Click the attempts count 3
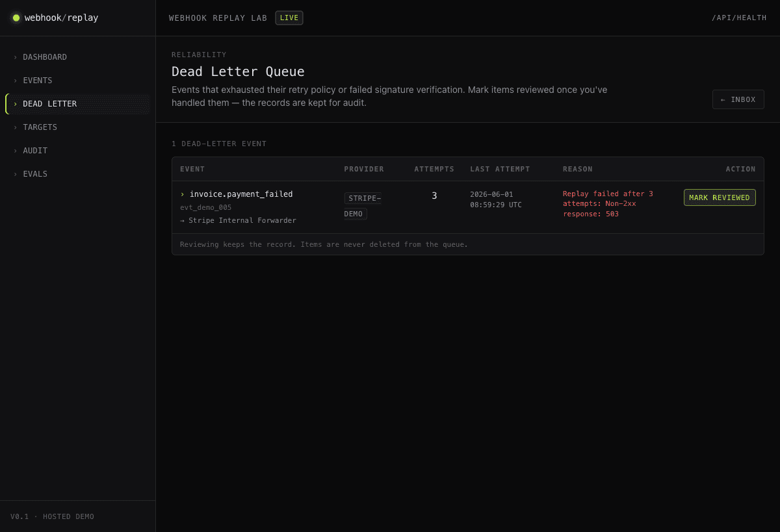 click(434, 196)
